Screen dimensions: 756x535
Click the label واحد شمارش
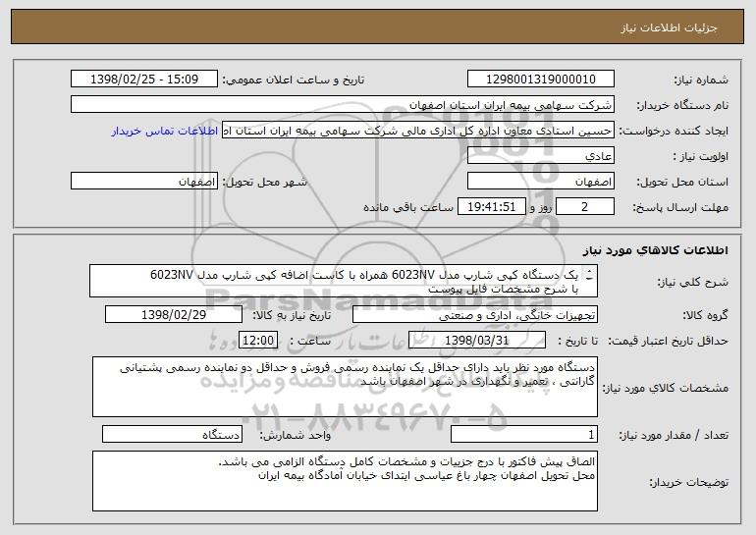[296, 435]
